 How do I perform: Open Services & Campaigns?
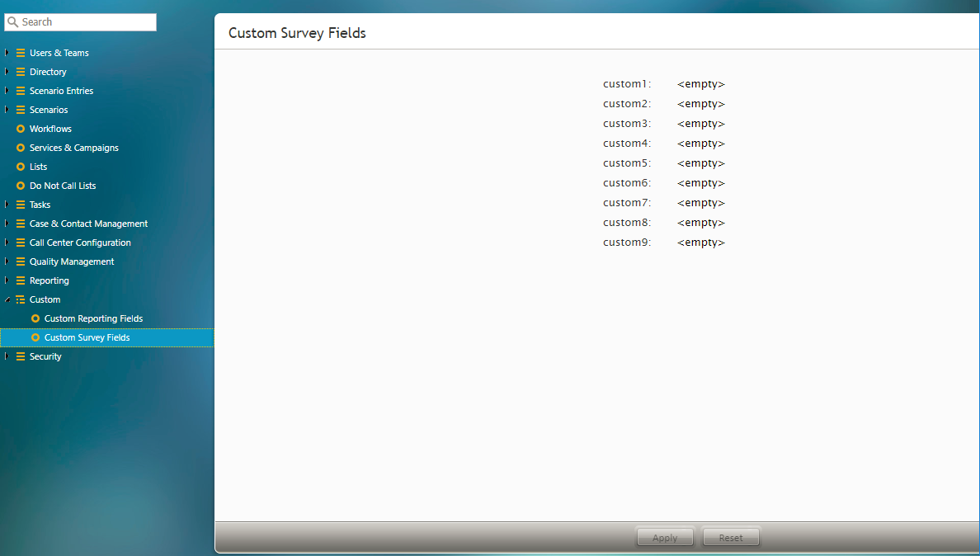point(73,148)
